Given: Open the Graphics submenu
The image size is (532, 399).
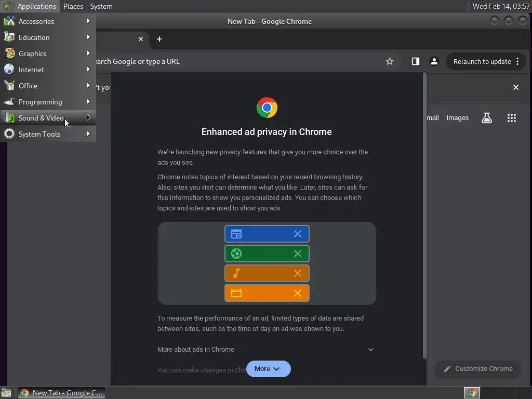Looking at the screenshot, I should [x=48, y=54].
